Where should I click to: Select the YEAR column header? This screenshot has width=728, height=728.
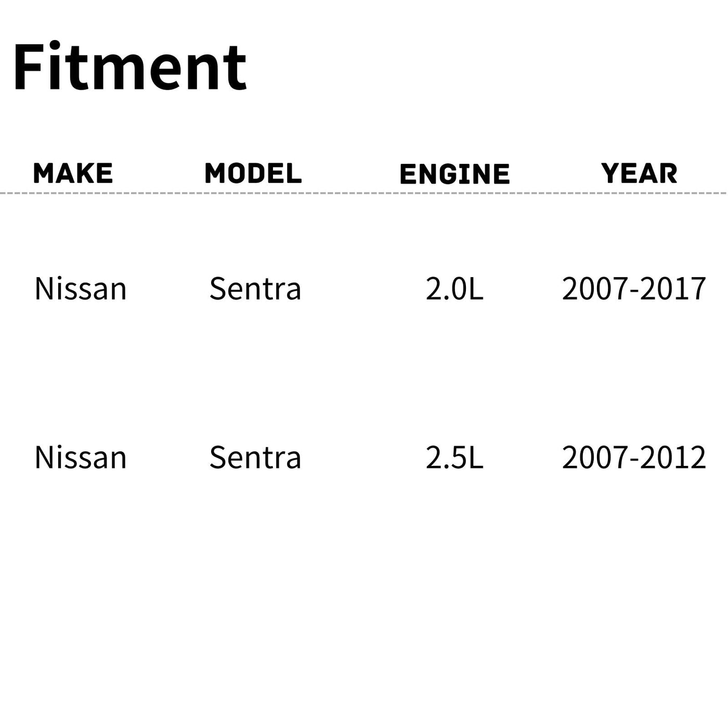[639, 173]
